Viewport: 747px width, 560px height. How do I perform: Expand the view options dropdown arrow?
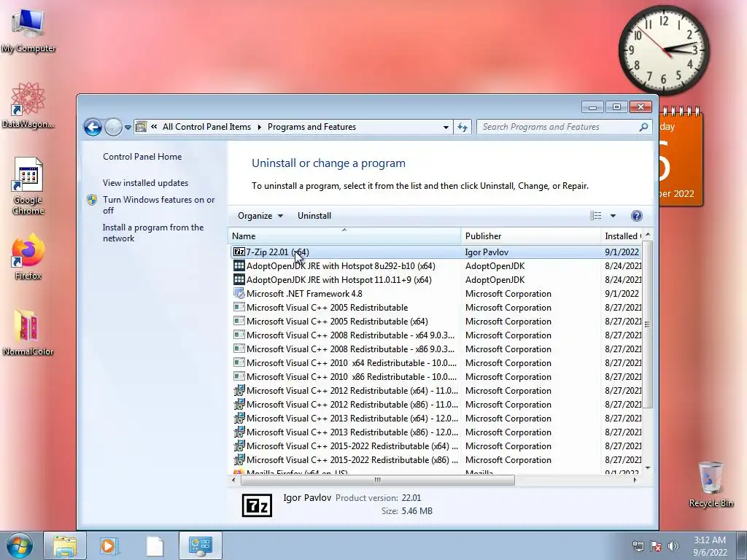click(613, 216)
